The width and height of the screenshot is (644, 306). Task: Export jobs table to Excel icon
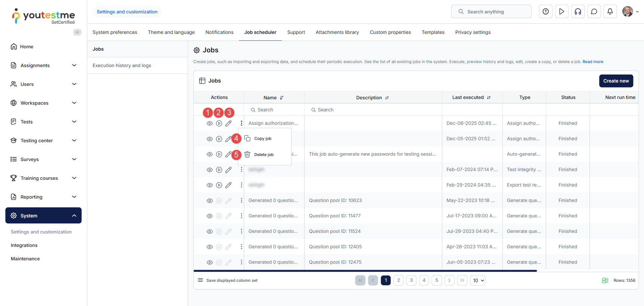tap(605, 280)
